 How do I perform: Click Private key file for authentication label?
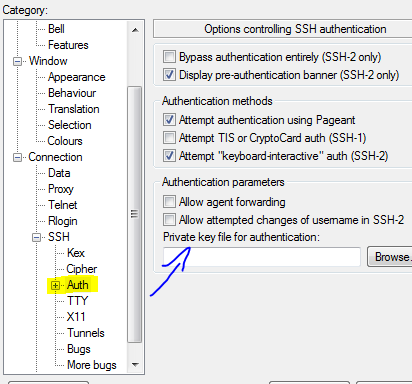coord(241,237)
